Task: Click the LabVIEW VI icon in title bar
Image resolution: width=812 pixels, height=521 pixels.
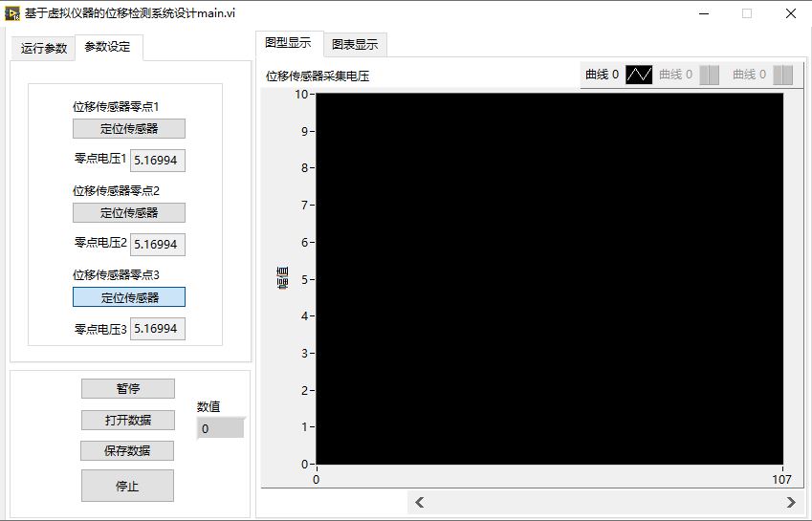Action: pyautogui.click(x=11, y=13)
